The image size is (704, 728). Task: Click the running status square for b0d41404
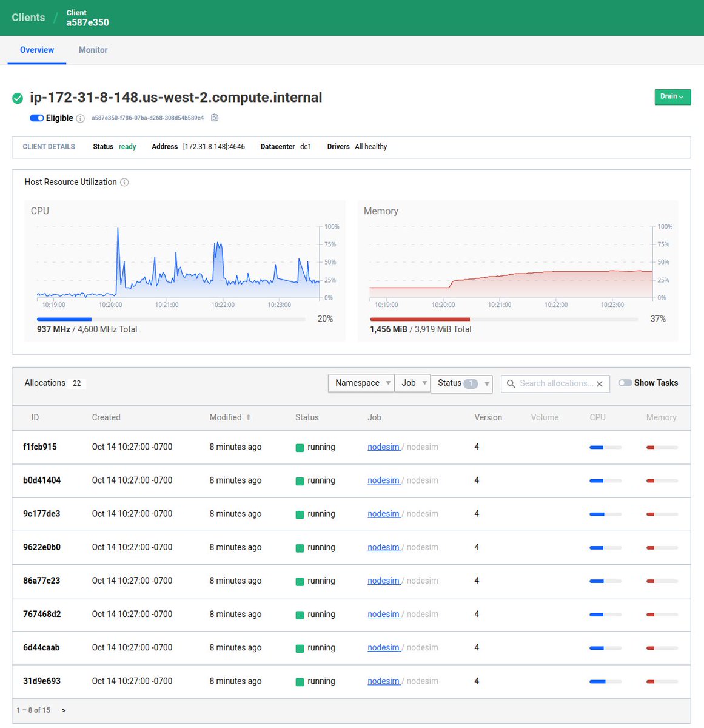click(x=300, y=481)
